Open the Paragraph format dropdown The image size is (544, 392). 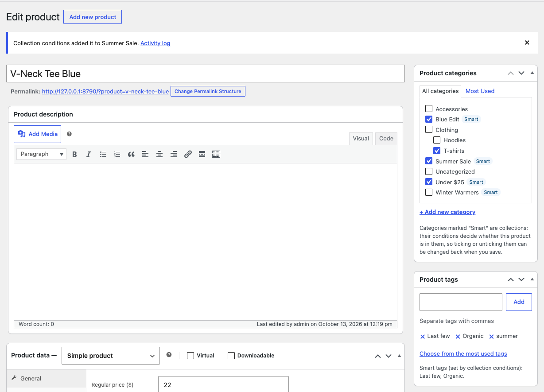[42, 154]
